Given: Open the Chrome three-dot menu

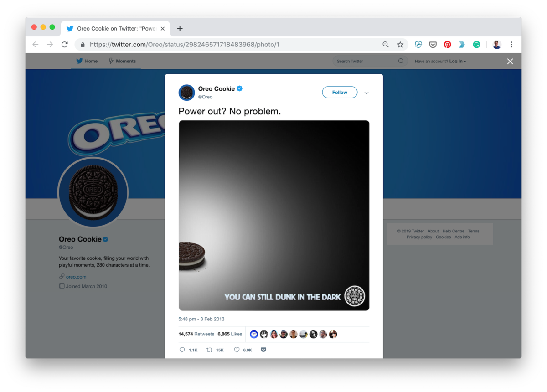Looking at the screenshot, I should (x=511, y=45).
